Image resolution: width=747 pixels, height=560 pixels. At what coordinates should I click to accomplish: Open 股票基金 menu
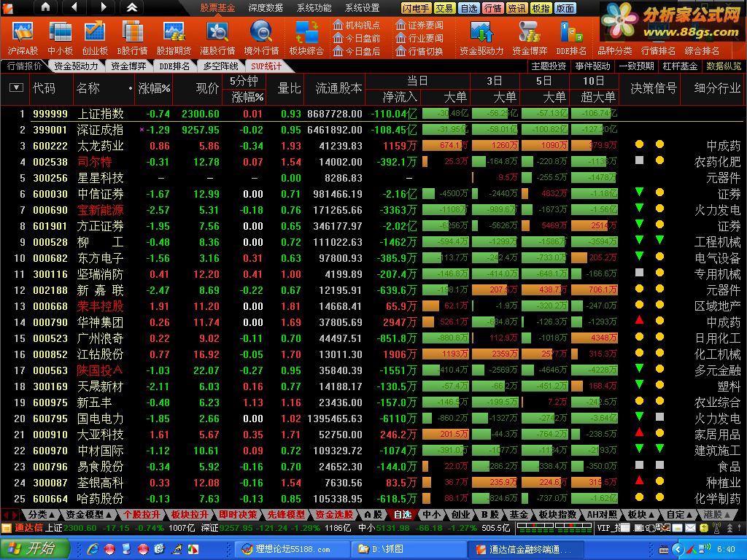click(x=217, y=7)
